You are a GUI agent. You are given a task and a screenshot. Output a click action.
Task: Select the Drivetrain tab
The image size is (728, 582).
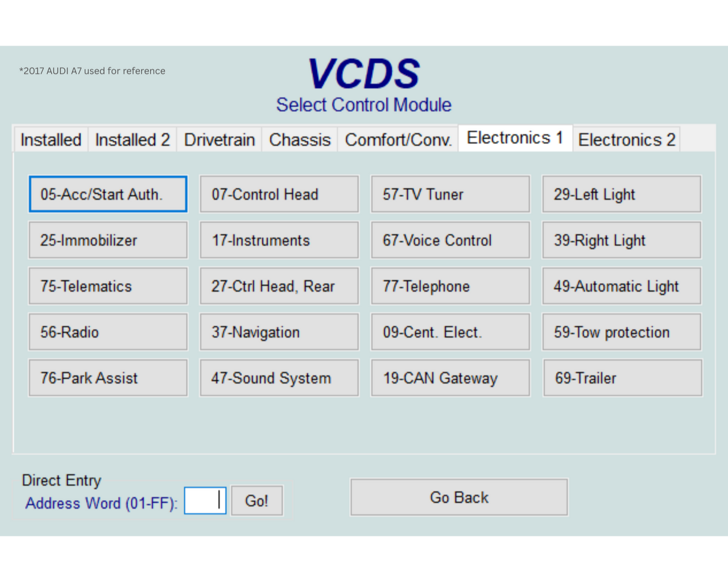[219, 140]
